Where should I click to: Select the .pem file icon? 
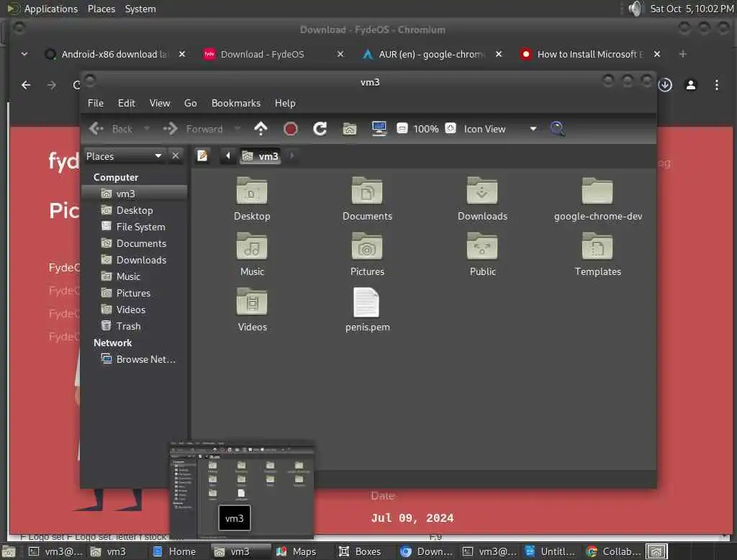pyautogui.click(x=366, y=302)
